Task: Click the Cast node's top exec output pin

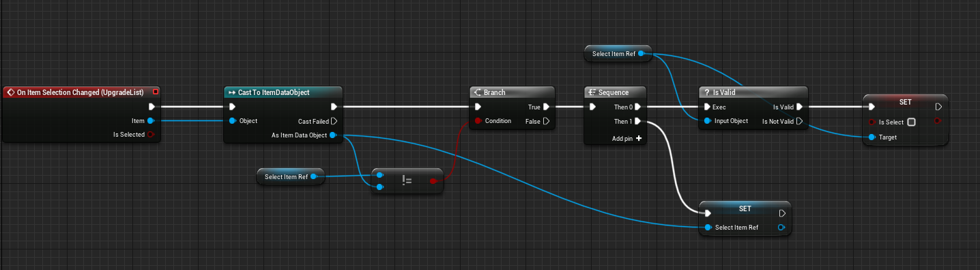Action: [x=334, y=107]
